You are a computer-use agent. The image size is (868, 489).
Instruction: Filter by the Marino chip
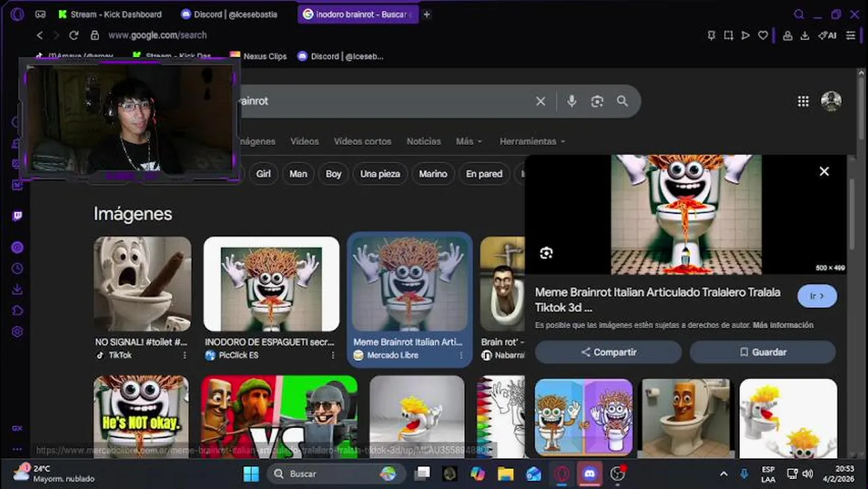pos(433,174)
